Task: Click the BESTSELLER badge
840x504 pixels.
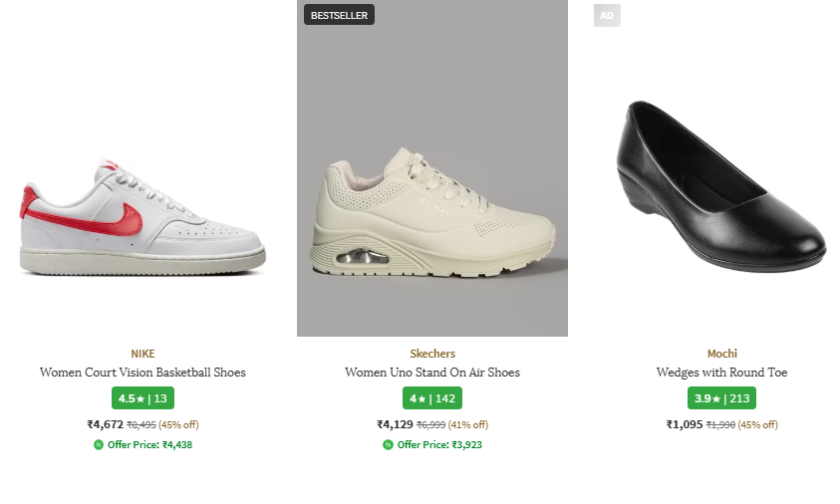Action: (x=339, y=15)
